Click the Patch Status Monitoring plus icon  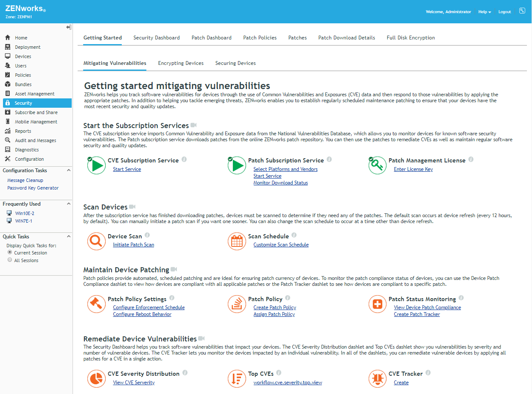[x=377, y=304]
